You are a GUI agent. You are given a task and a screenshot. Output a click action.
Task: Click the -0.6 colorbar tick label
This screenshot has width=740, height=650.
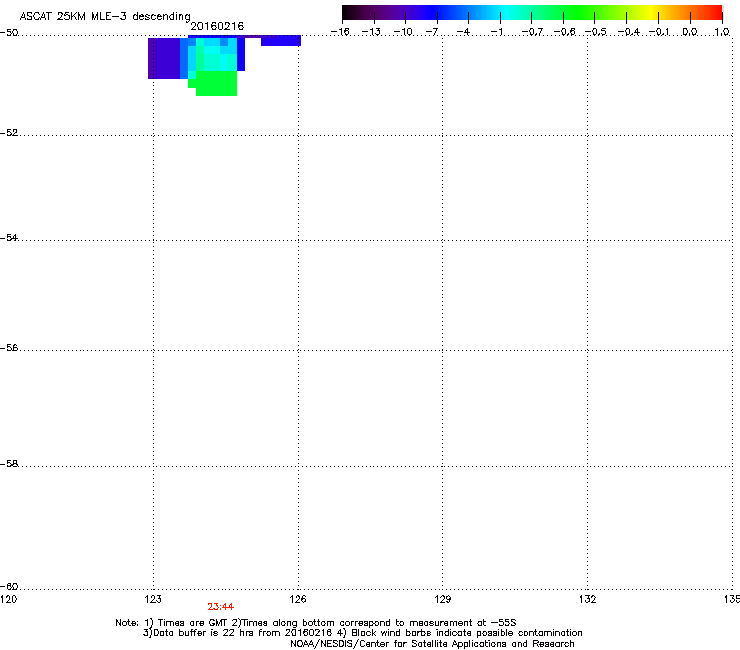coord(564,32)
